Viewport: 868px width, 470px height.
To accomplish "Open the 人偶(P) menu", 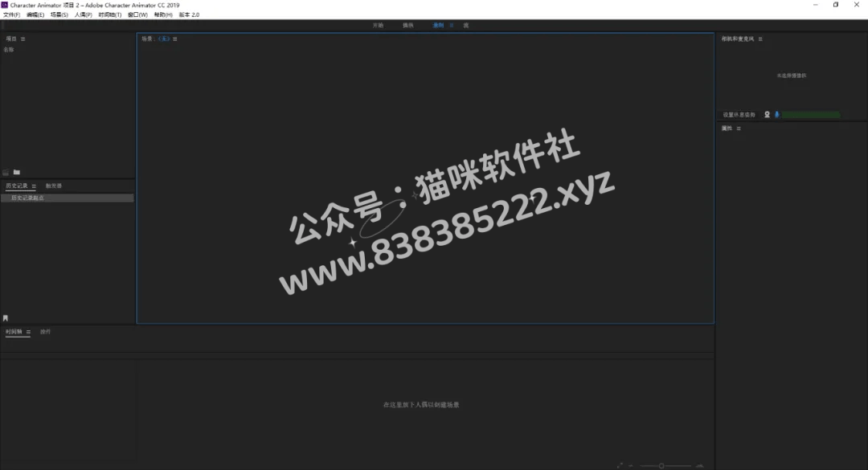I will (83, 15).
